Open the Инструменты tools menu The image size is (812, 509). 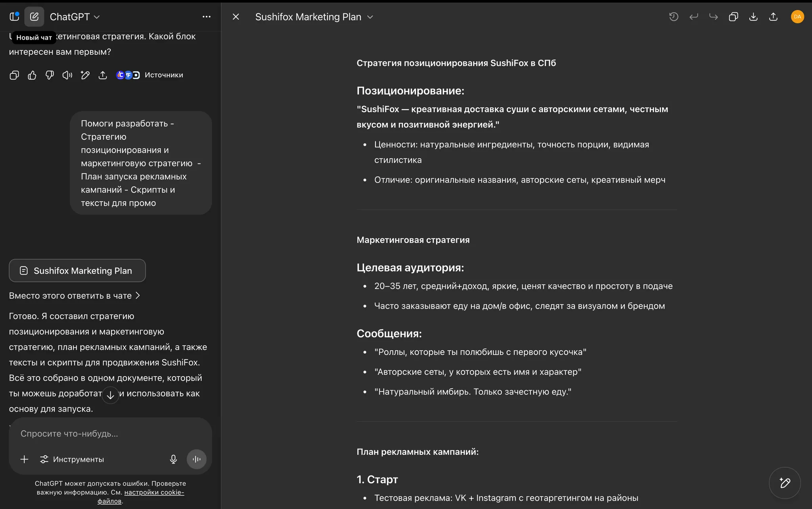pos(72,459)
